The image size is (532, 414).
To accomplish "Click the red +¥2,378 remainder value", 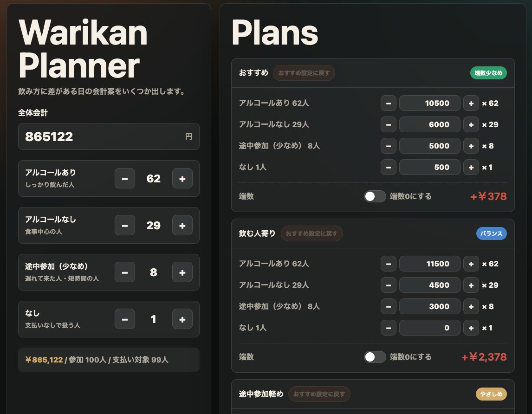I will 484,356.
